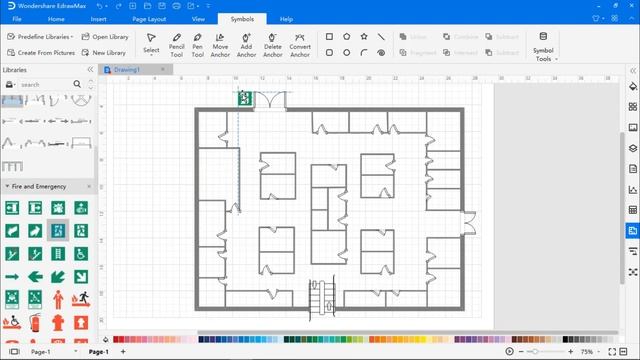Viewport: 640px width, 360px height.
Task: Open the layers panel in right sidebar
Action: point(633,148)
